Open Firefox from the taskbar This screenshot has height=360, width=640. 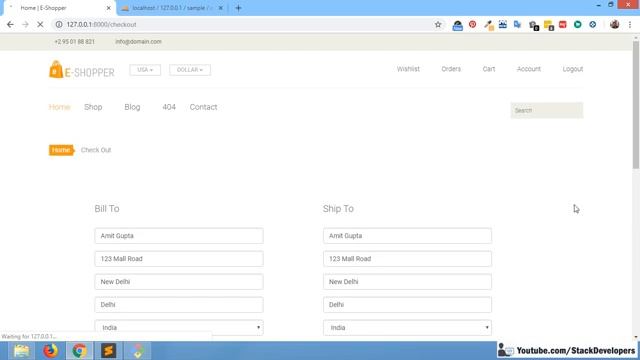pos(51,351)
